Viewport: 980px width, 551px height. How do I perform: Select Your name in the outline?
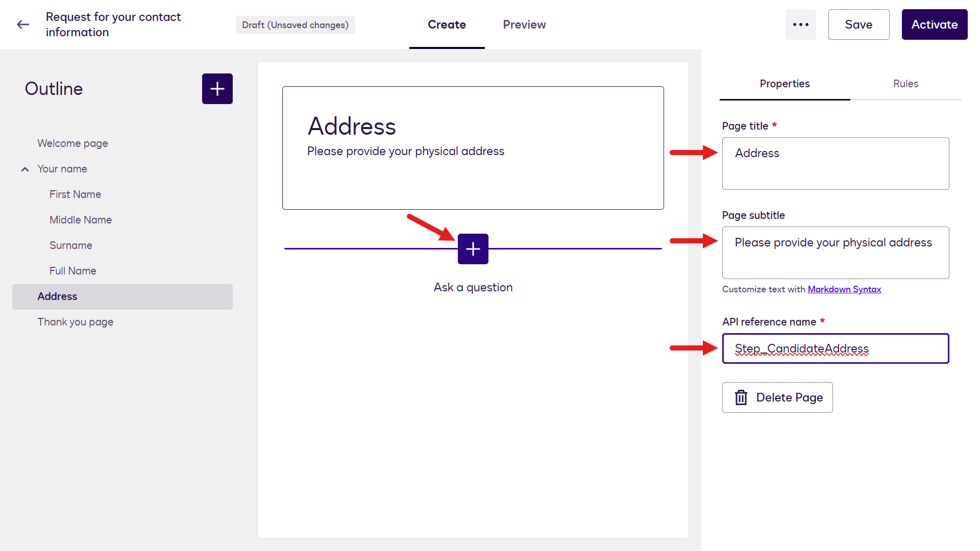62,169
